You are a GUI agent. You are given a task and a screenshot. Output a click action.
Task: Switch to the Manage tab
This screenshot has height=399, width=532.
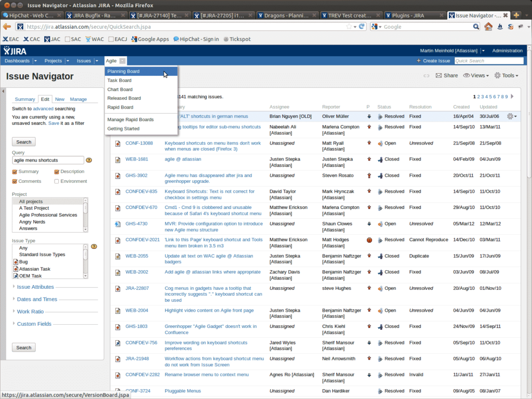click(x=78, y=99)
